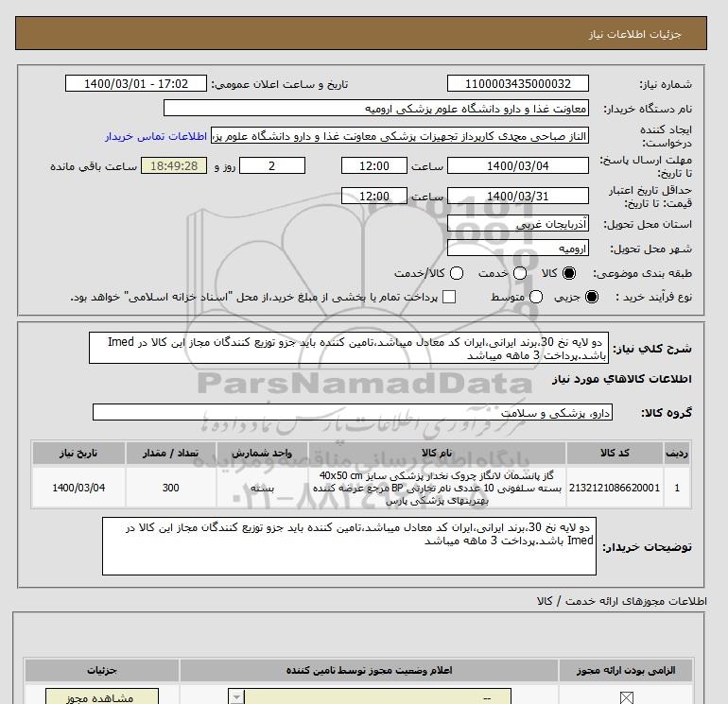Click the buyer organization name field
The height and width of the screenshot is (704, 728).
click(x=376, y=109)
